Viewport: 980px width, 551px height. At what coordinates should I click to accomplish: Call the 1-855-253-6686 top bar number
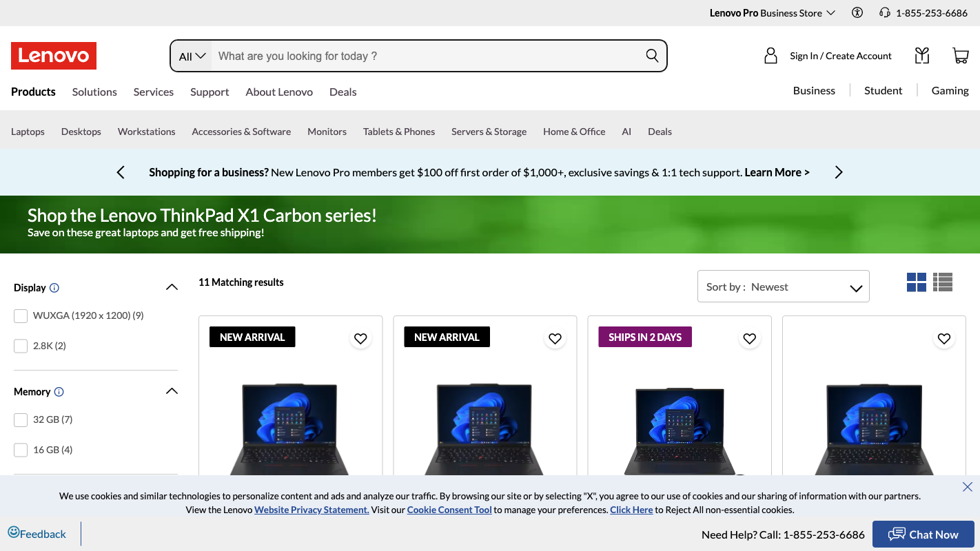pyautogui.click(x=932, y=13)
